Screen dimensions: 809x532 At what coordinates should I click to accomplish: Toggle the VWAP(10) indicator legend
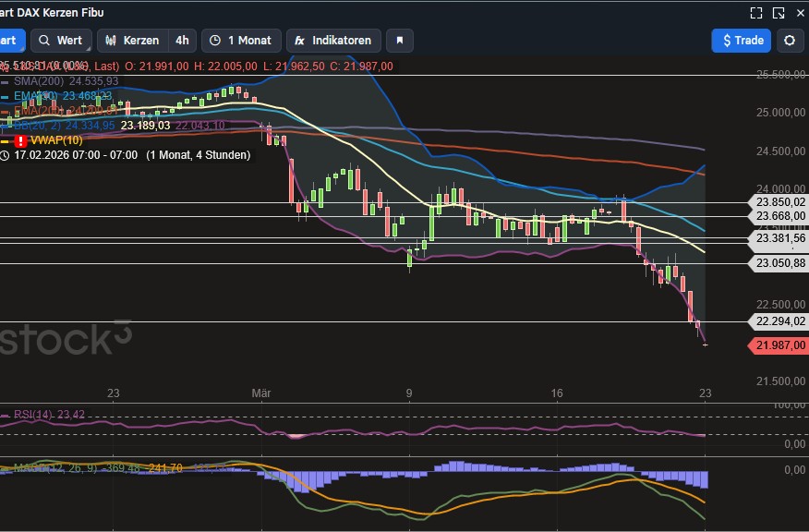[x=56, y=140]
